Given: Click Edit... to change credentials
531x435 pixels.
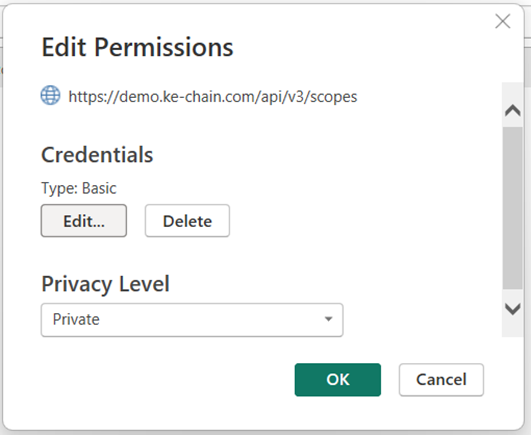Looking at the screenshot, I should point(84,221).
